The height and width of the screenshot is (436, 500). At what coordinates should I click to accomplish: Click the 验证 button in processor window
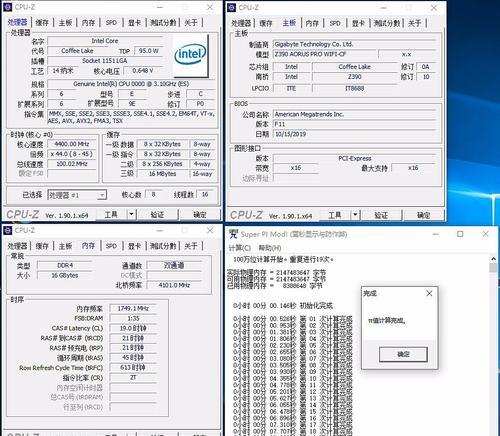pyautogui.click(x=157, y=215)
